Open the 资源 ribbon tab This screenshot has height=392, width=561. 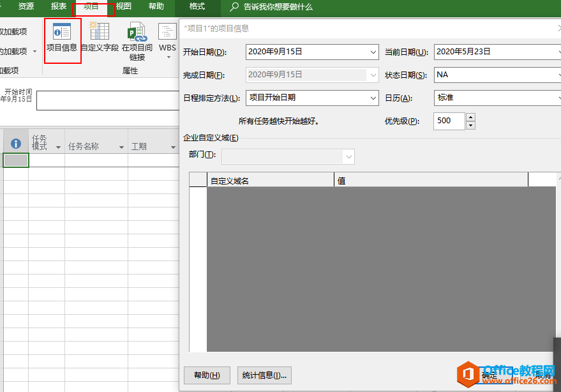pos(26,7)
